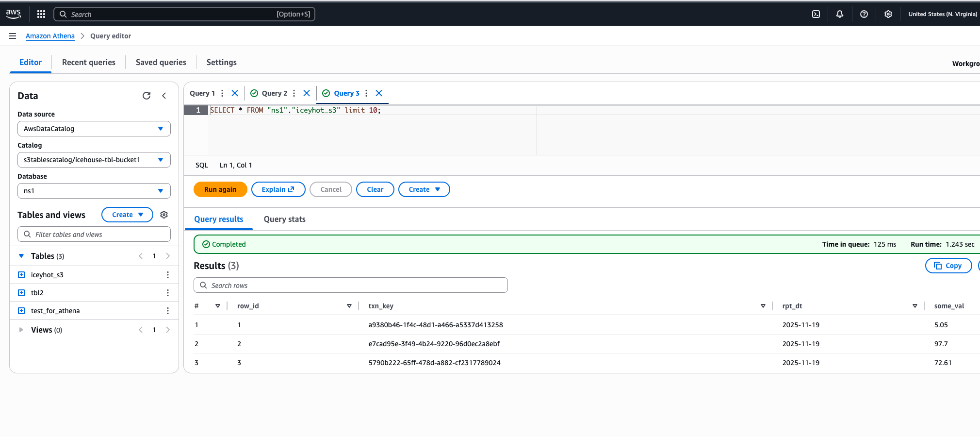The height and width of the screenshot is (437, 980).
Task: Go to next page of Tables
Action: click(x=168, y=256)
